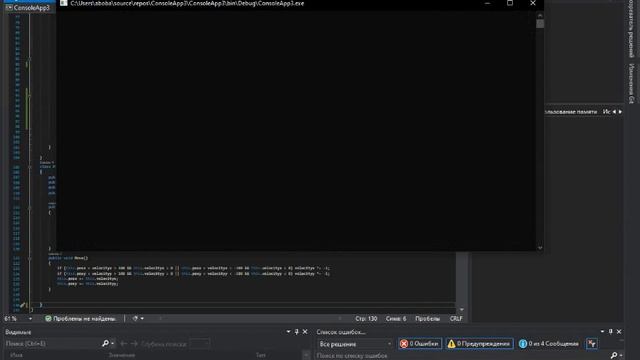Click the console scrollbar down arrow
Image resolution: width=640 pixels, height=360 pixels.
coord(540,248)
